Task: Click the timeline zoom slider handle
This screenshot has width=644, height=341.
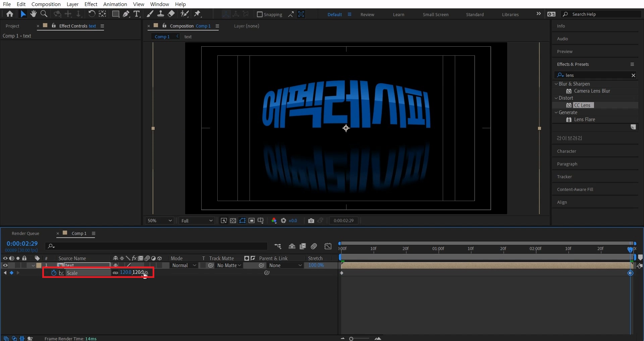Action: point(351,339)
